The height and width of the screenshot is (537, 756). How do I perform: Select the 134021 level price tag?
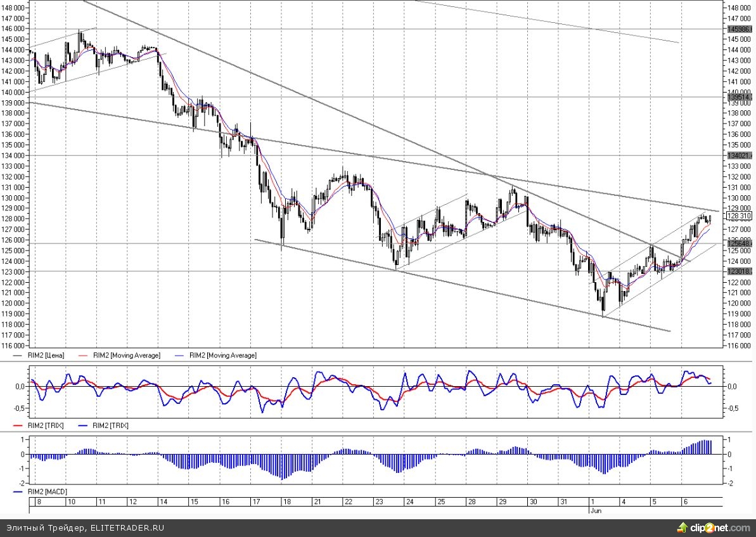pyautogui.click(x=740, y=155)
